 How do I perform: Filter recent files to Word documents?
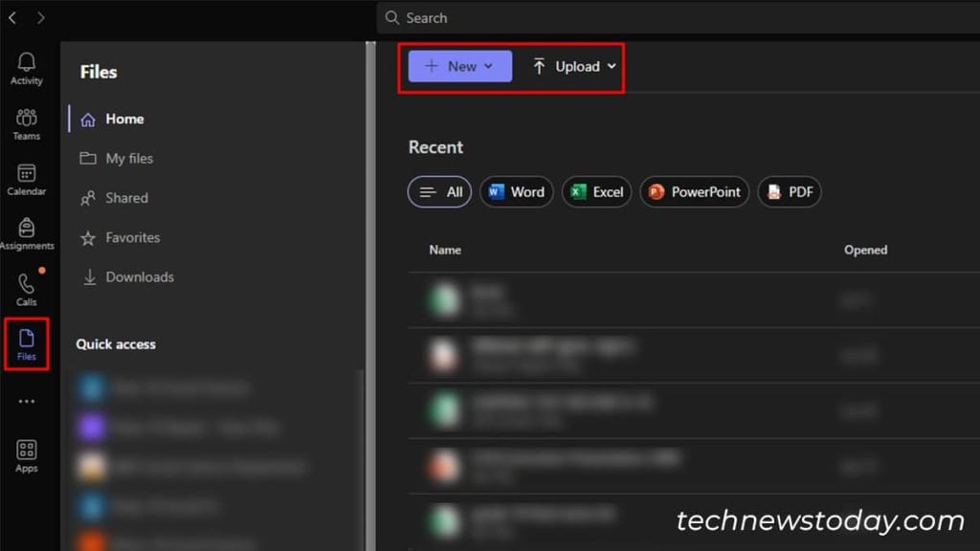click(516, 191)
